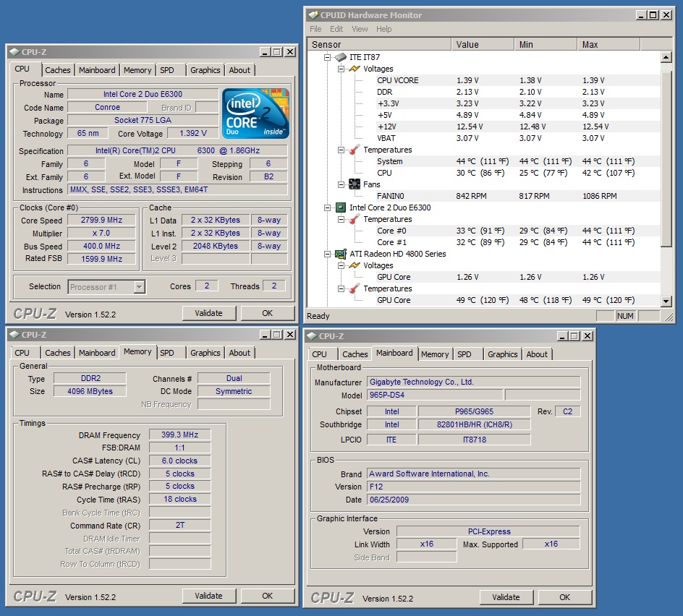Click the ITE IT87 chip icon

point(340,57)
